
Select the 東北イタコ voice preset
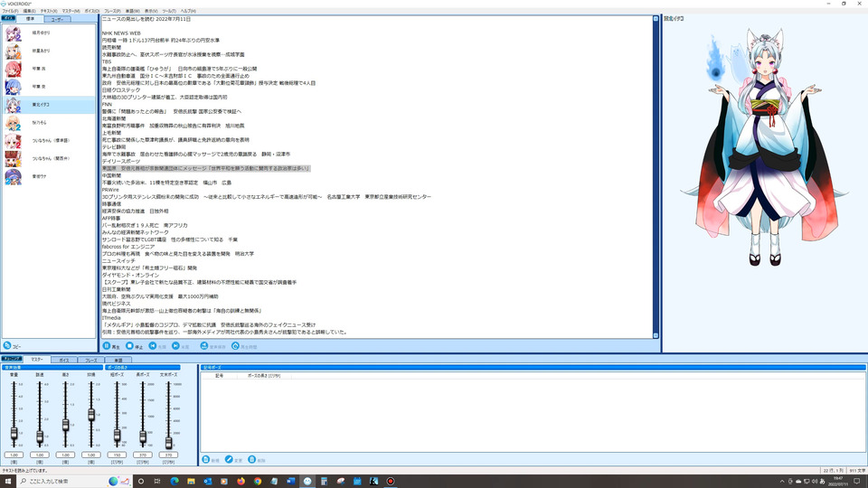pyautogui.click(x=49, y=105)
